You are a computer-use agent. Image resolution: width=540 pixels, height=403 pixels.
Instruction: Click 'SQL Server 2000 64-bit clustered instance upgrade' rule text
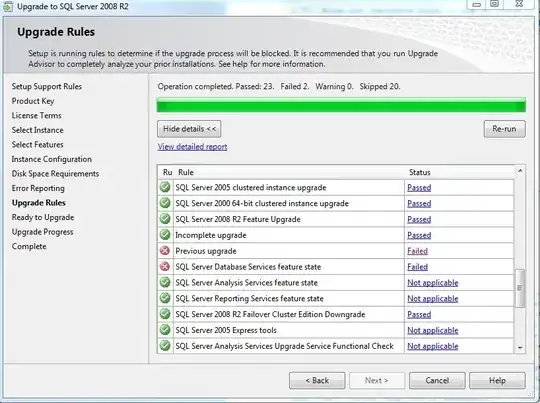tap(262, 204)
